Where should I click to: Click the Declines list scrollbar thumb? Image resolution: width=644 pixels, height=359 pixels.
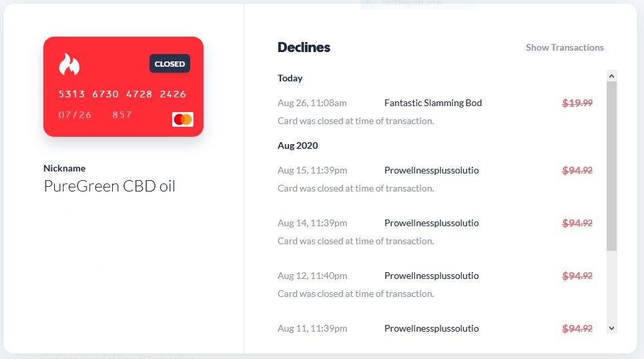pos(611,166)
